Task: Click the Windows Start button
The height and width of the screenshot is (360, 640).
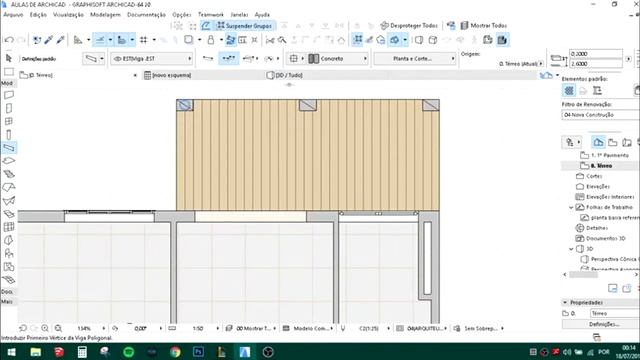Action: point(11,352)
